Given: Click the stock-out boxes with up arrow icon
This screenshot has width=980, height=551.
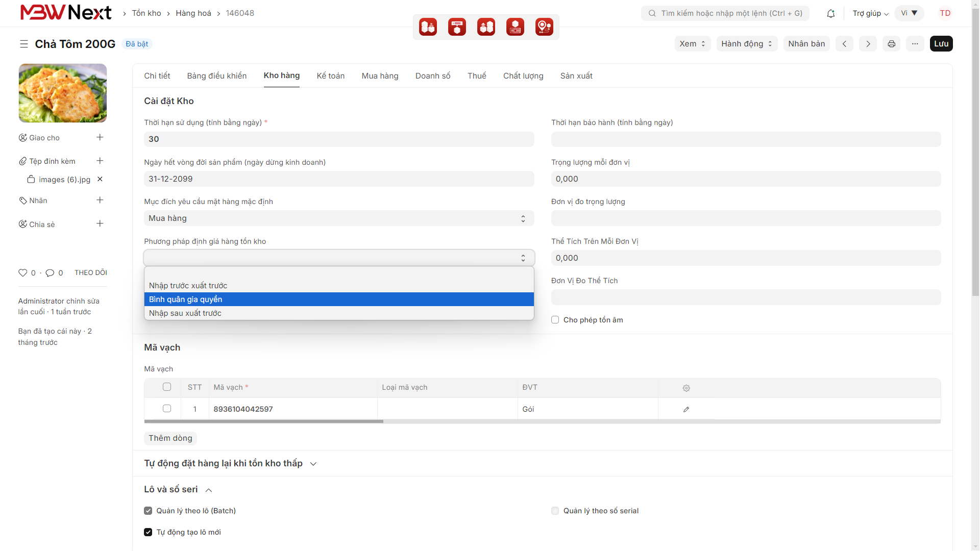Looking at the screenshot, I should coord(486,27).
